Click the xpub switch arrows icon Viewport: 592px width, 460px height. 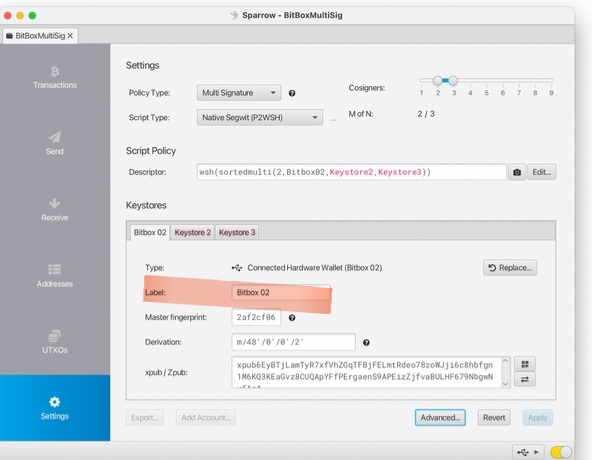(x=525, y=380)
